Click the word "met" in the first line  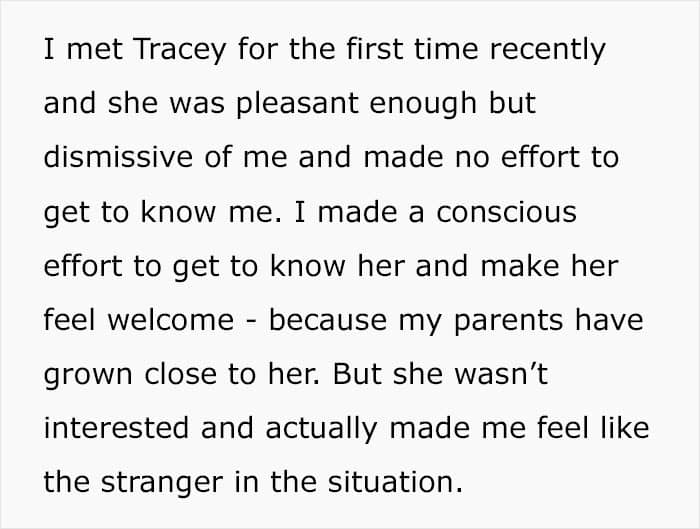(88, 50)
